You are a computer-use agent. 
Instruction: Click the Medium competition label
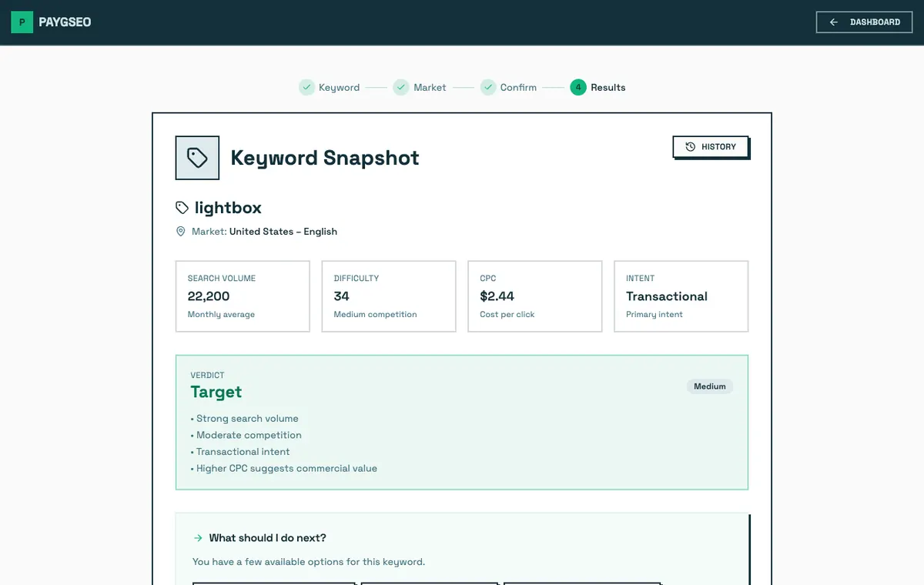[x=376, y=314]
